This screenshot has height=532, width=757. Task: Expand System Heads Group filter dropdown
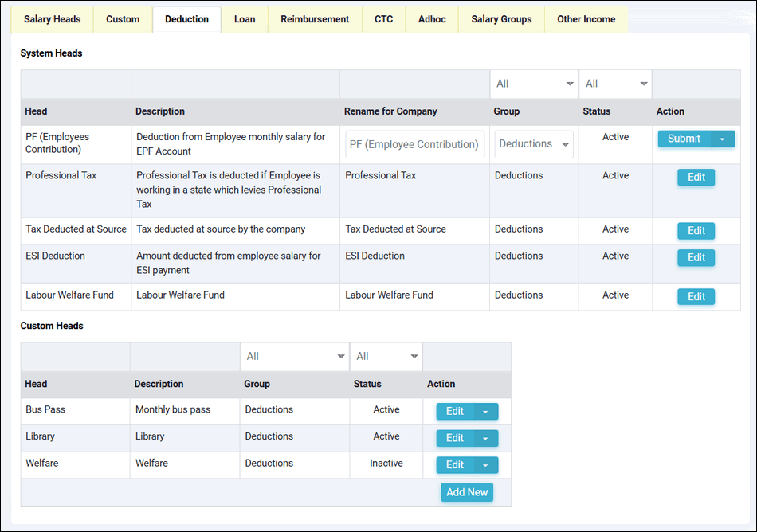pos(534,84)
